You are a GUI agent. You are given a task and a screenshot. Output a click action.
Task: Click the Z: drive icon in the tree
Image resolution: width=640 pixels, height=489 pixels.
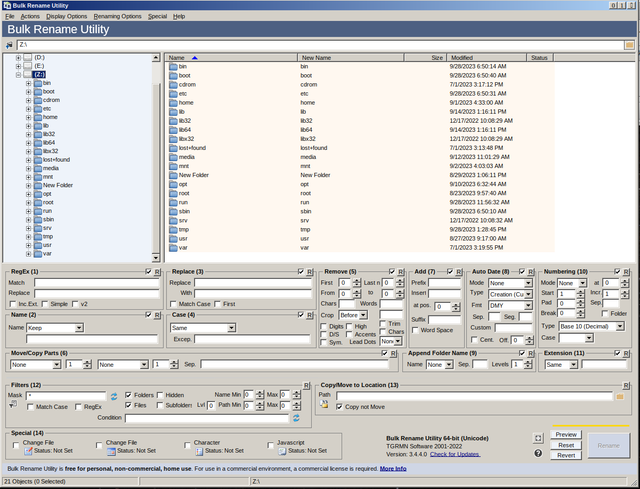[x=27, y=74]
